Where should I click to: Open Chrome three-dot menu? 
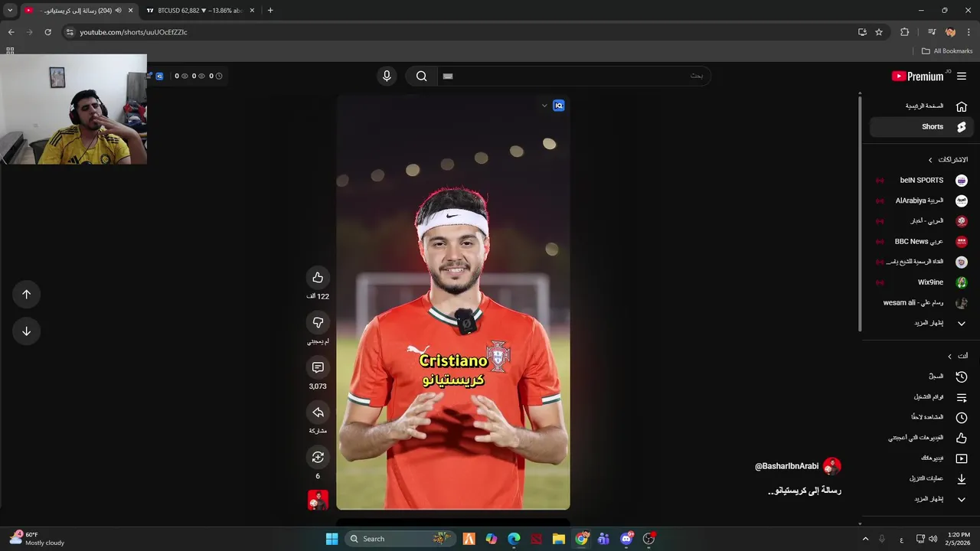pyautogui.click(x=969, y=32)
